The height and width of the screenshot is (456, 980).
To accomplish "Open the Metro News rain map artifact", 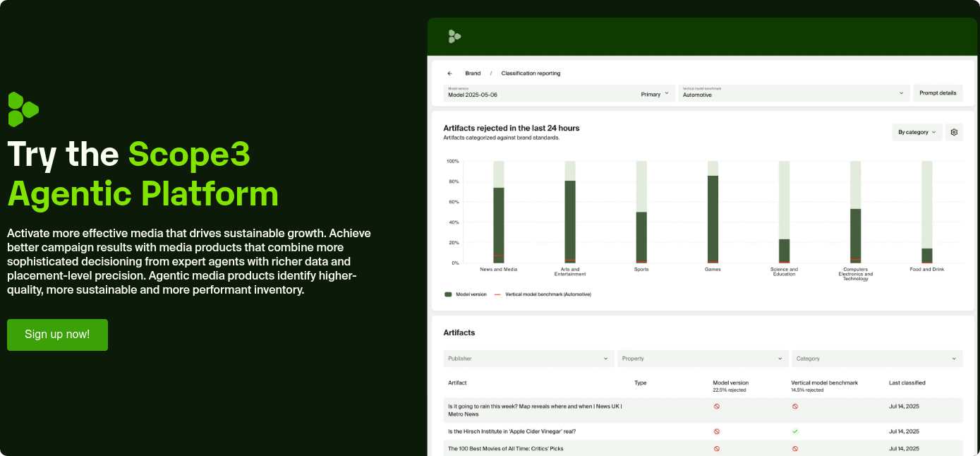I will coord(535,410).
